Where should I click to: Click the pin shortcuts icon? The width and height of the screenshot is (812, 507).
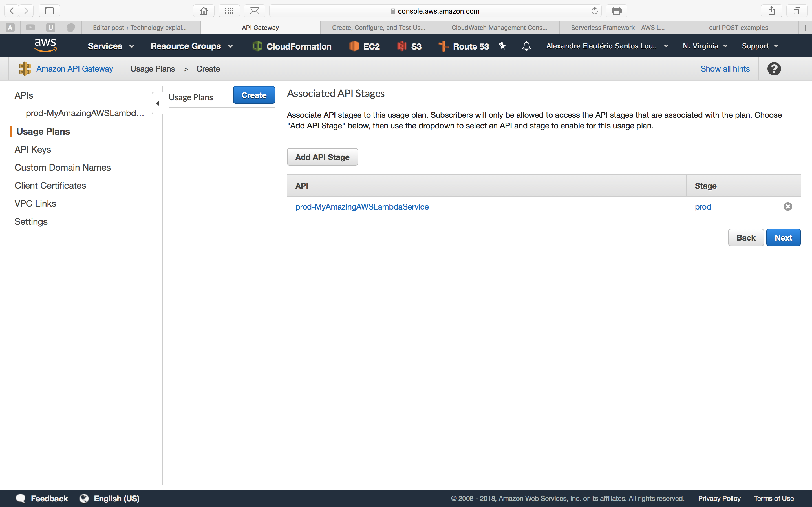click(502, 46)
